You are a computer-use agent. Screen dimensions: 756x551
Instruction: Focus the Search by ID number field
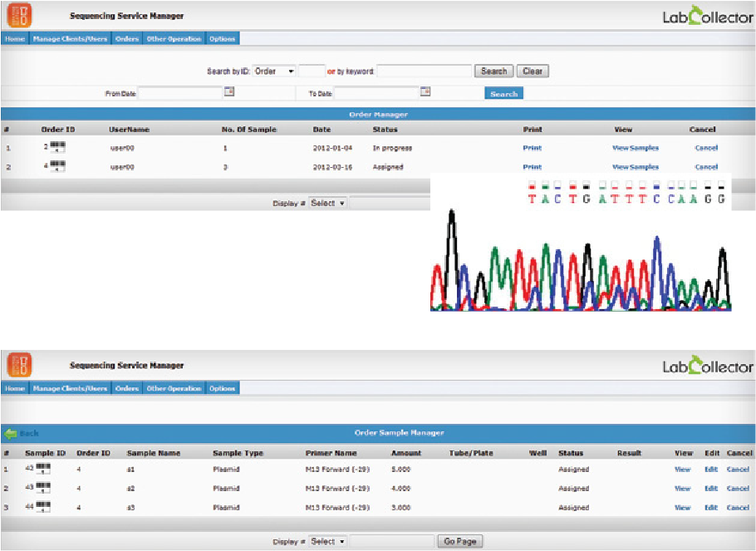pos(312,71)
